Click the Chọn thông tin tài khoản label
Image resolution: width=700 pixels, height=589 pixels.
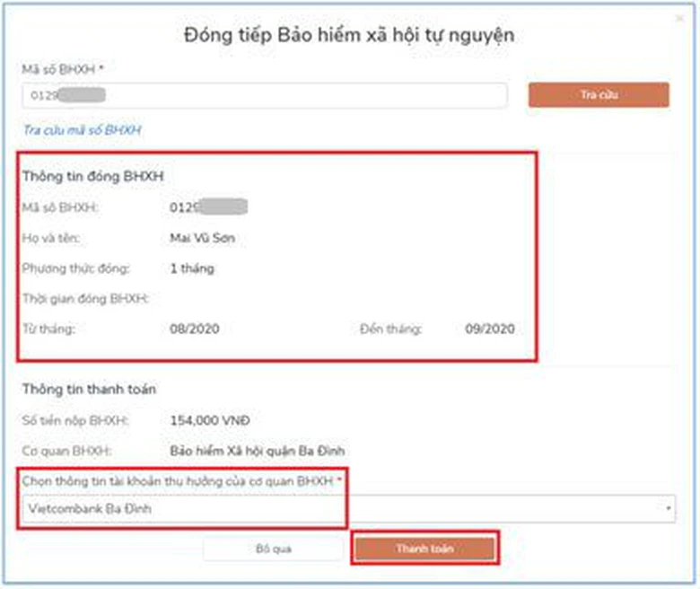(x=183, y=482)
